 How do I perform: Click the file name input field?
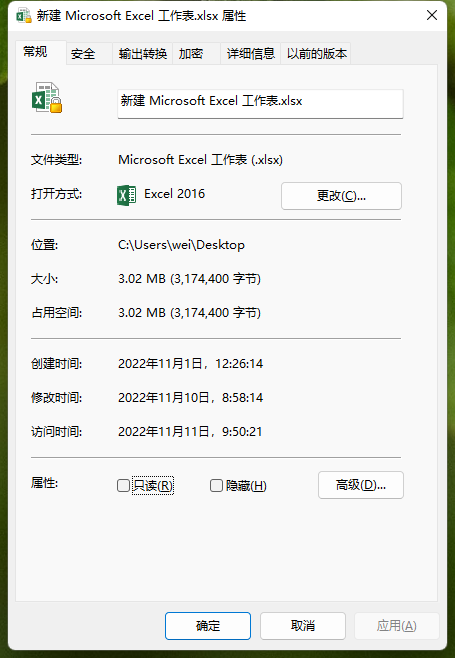tap(260, 103)
